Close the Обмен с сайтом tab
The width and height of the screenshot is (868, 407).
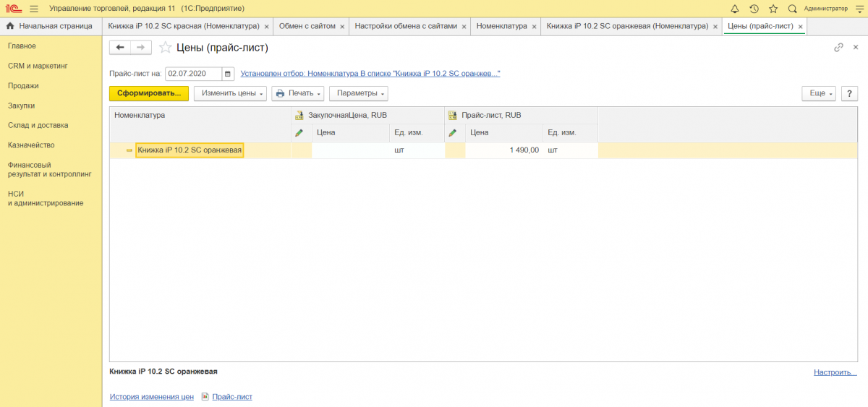(342, 27)
